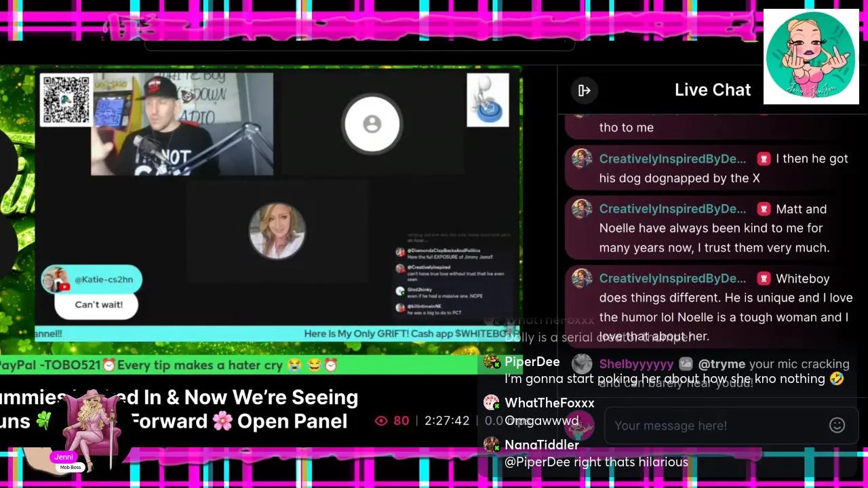The image size is (868, 488).
Task: Click avatar beside dognapped chat message
Action: tap(581, 159)
